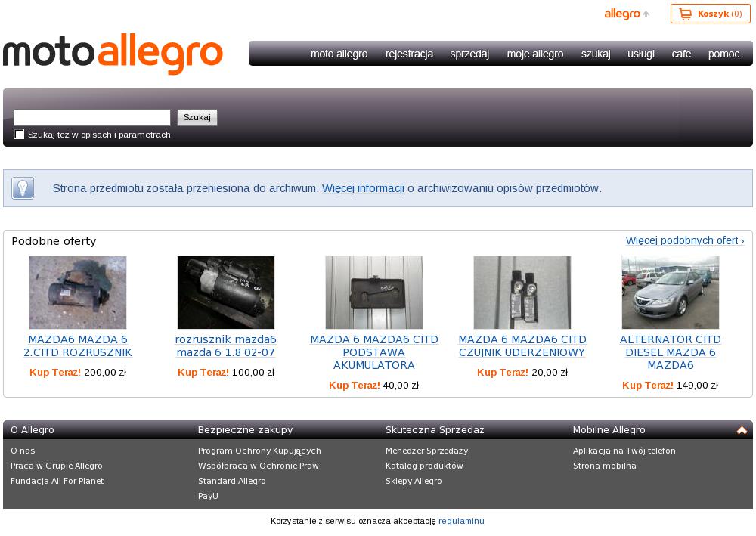Open Współpraca w Ochronie Praw link
This screenshot has width=756, height=536.
[x=259, y=466]
